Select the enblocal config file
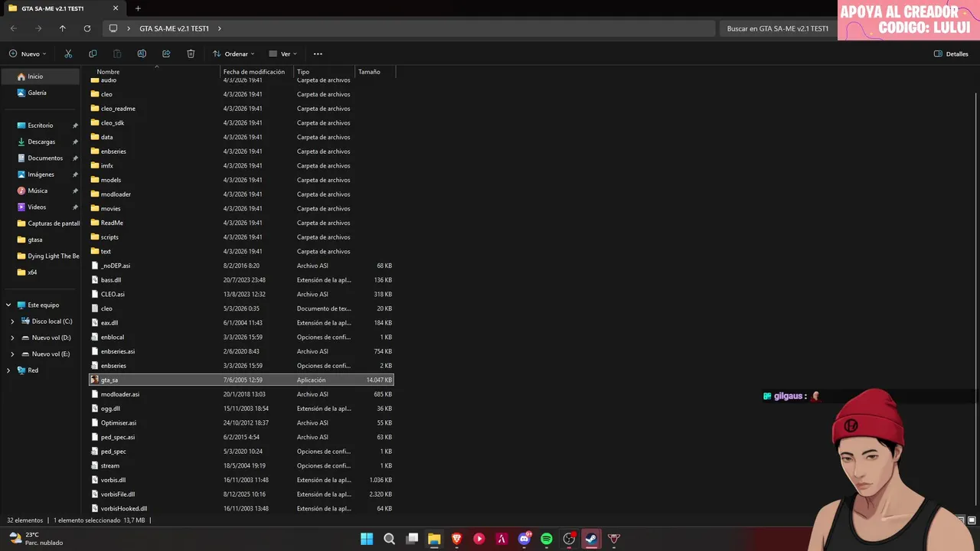980x551 pixels. (241, 337)
